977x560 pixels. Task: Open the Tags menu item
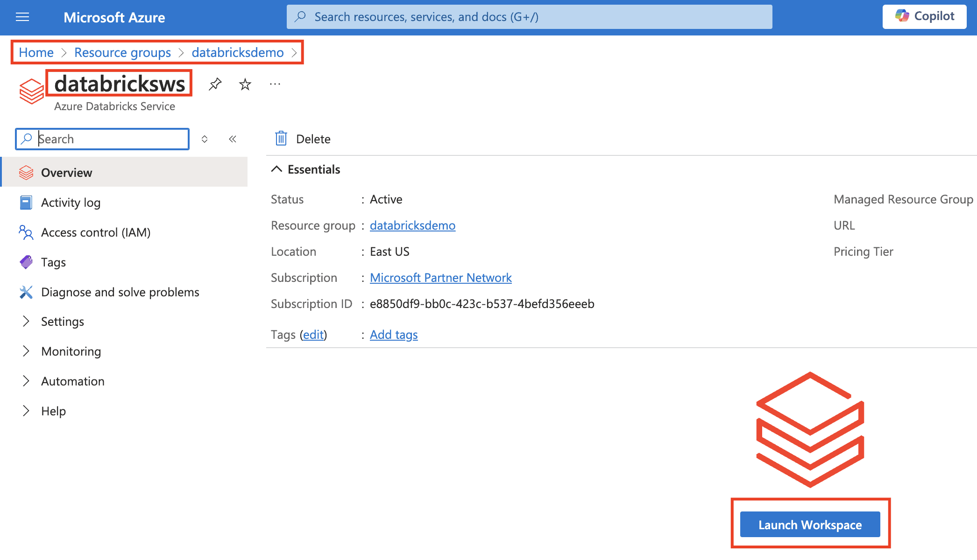tap(53, 262)
